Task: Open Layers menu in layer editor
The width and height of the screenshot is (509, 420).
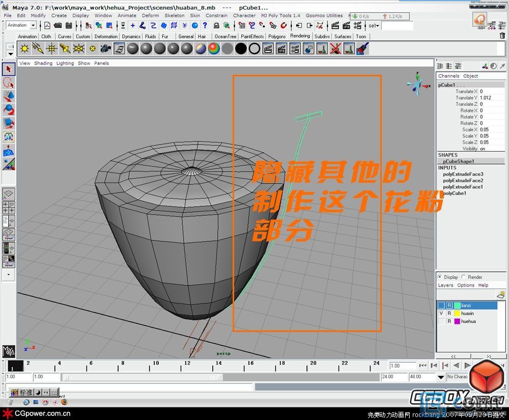Action: click(x=445, y=285)
